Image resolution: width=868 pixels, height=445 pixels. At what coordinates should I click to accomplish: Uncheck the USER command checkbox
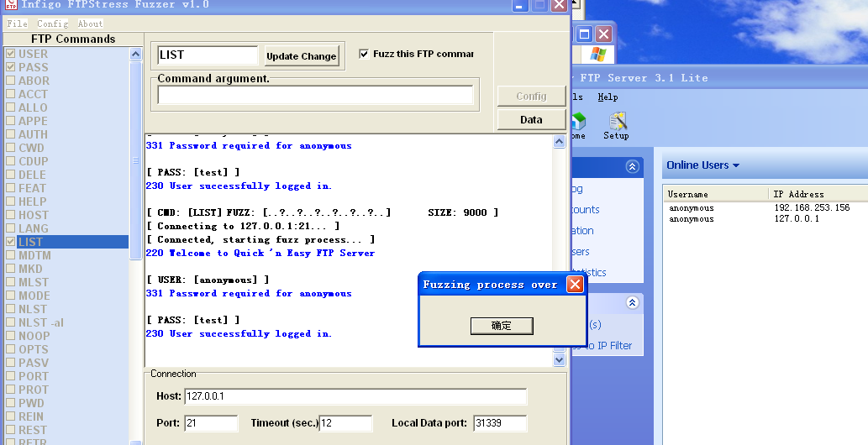pos(10,54)
